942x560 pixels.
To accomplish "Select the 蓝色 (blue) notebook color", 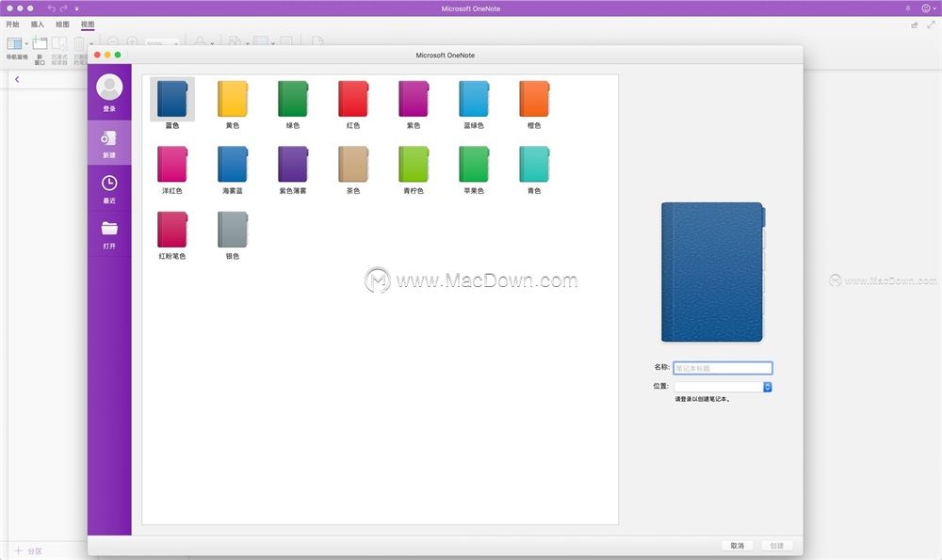I will (172, 99).
